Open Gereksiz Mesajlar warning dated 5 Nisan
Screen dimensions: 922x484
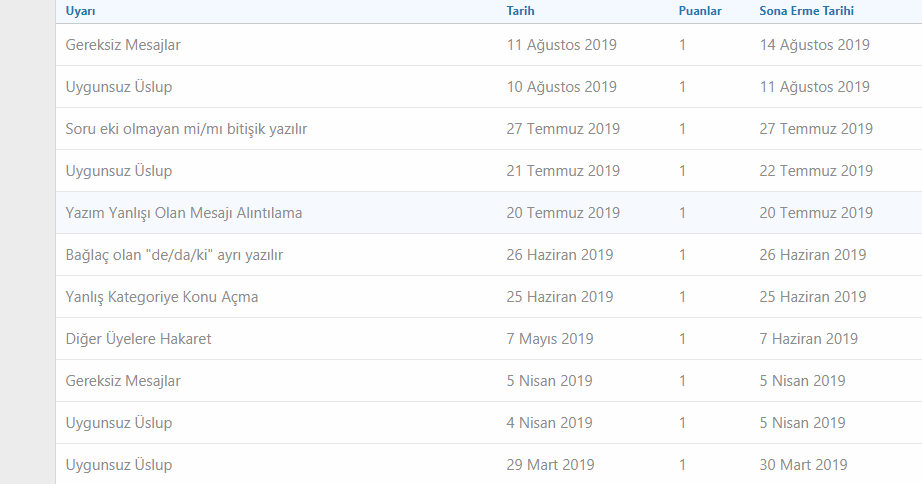pyautogui.click(x=123, y=381)
